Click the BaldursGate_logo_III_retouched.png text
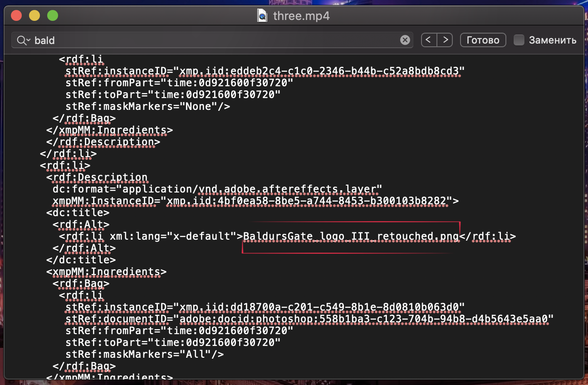This screenshot has height=385, width=588. (352, 236)
